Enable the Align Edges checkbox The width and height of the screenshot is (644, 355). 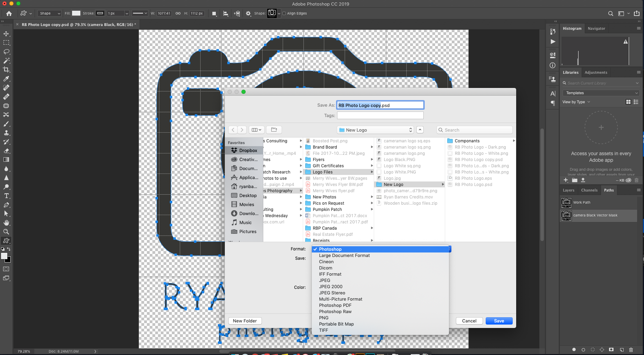(x=283, y=13)
